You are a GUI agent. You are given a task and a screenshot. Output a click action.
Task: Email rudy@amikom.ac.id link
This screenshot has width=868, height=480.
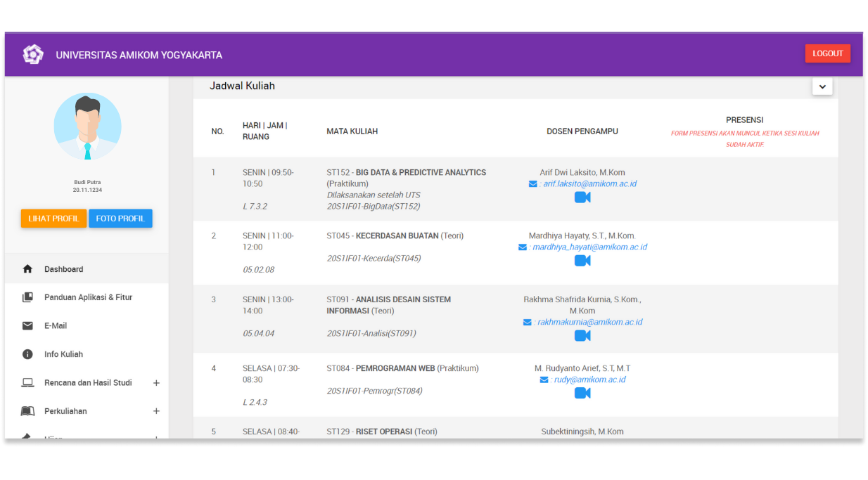589,380
